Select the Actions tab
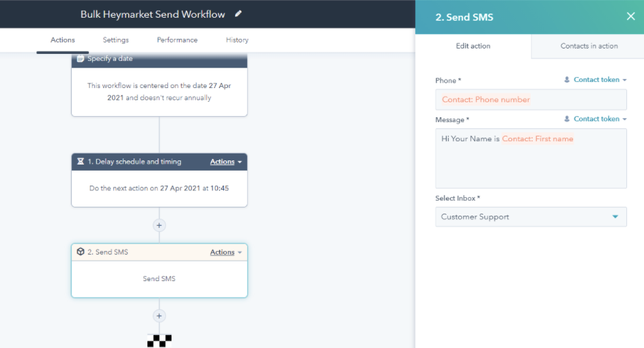644x348 pixels. [x=62, y=40]
